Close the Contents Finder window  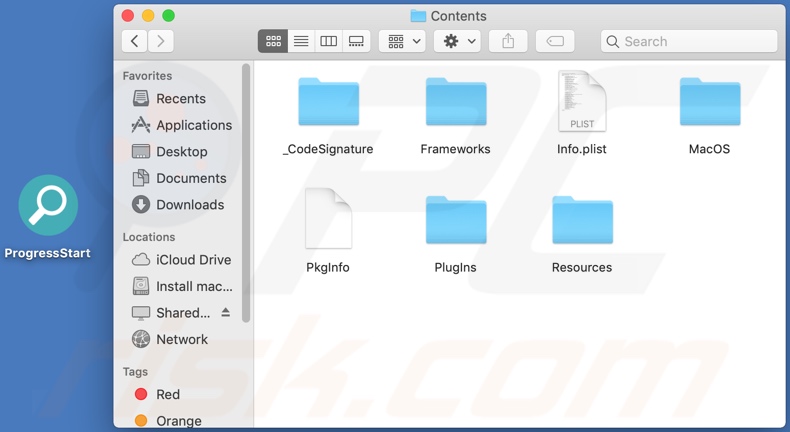(128, 16)
